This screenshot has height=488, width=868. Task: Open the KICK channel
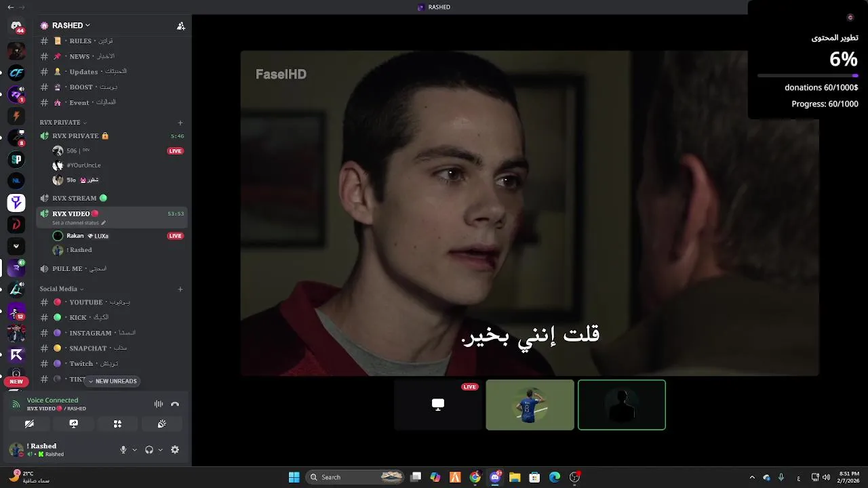point(112,317)
